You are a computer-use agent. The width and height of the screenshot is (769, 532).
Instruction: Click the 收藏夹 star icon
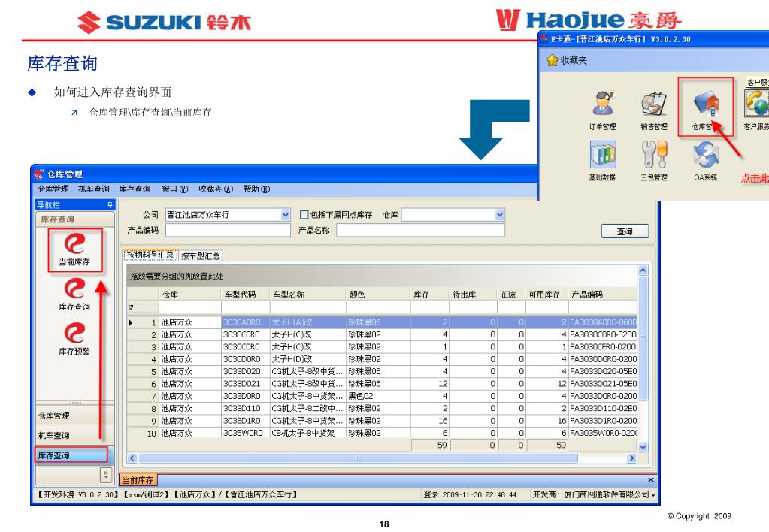[553, 60]
